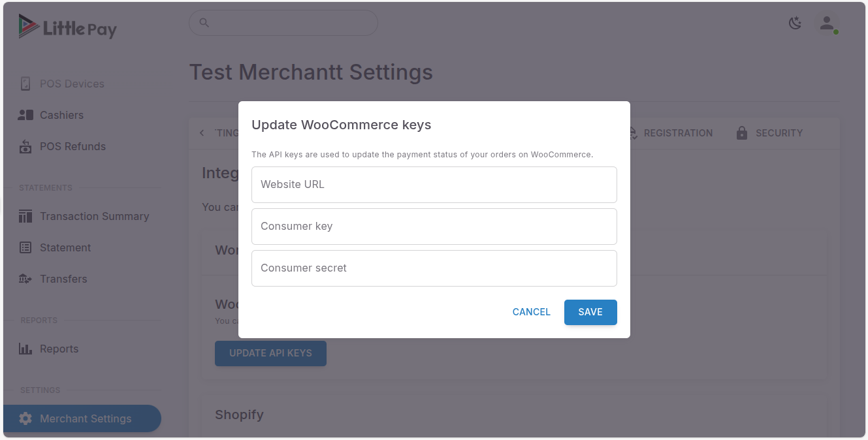Open the user profile avatar icon
The height and width of the screenshot is (440, 868).
[827, 23]
